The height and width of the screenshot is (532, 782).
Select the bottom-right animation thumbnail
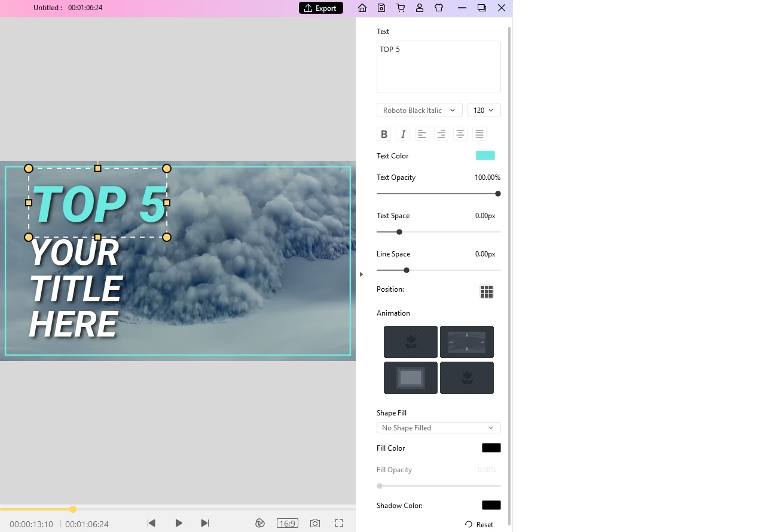(467, 378)
